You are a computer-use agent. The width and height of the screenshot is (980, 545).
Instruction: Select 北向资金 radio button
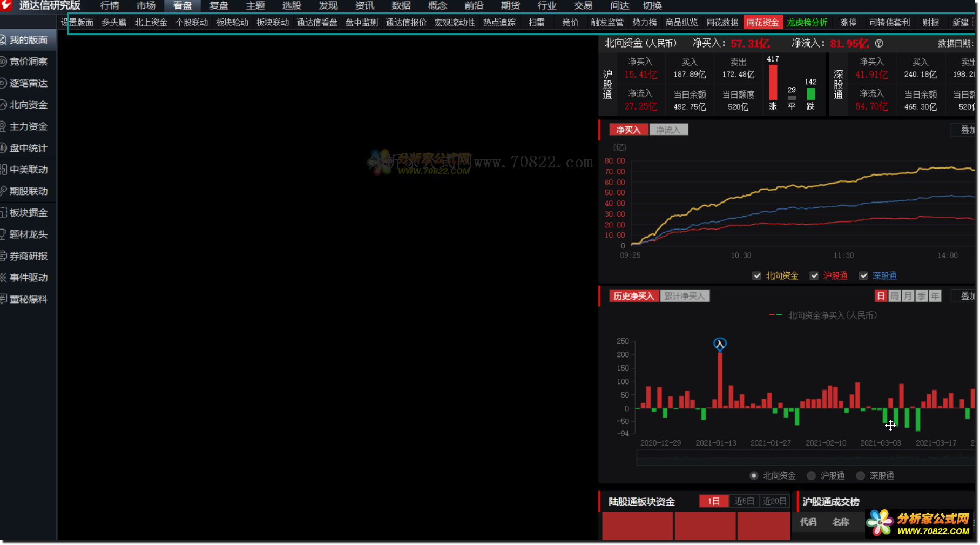coord(754,475)
